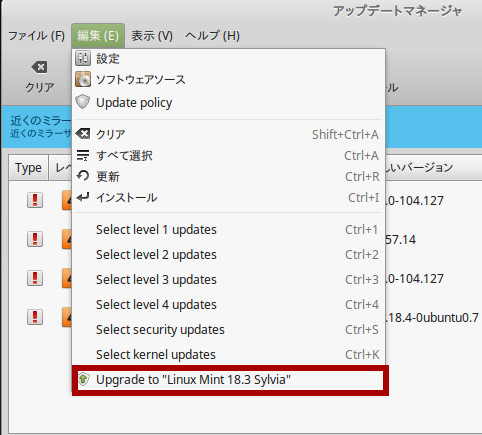Click the Update policy shield icon

click(x=83, y=102)
